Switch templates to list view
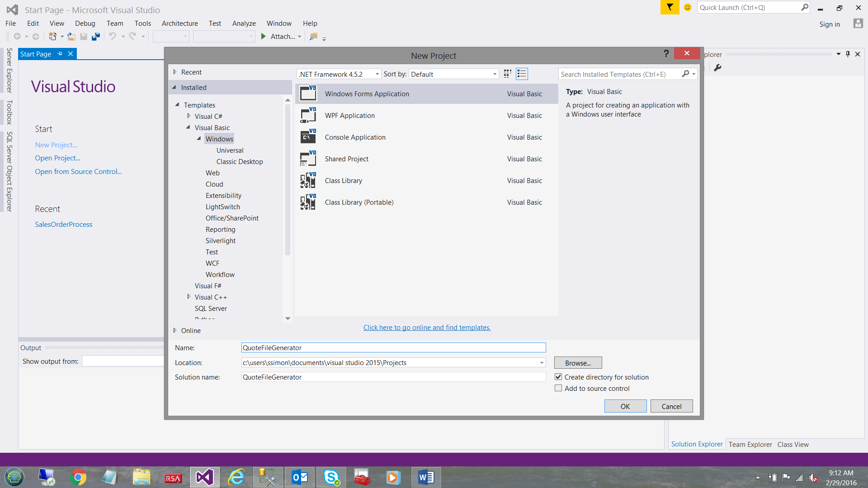The image size is (868, 488). point(521,74)
